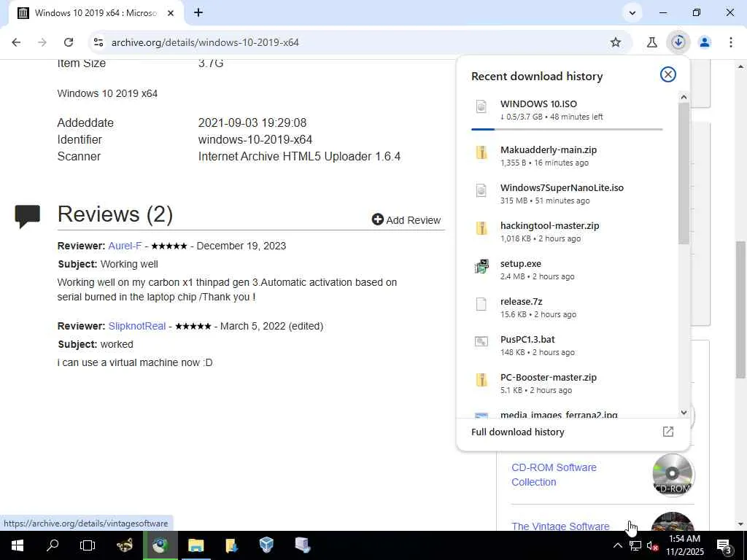747x560 pixels.
Task: Open the Windows Start menu
Action: pos(18,545)
